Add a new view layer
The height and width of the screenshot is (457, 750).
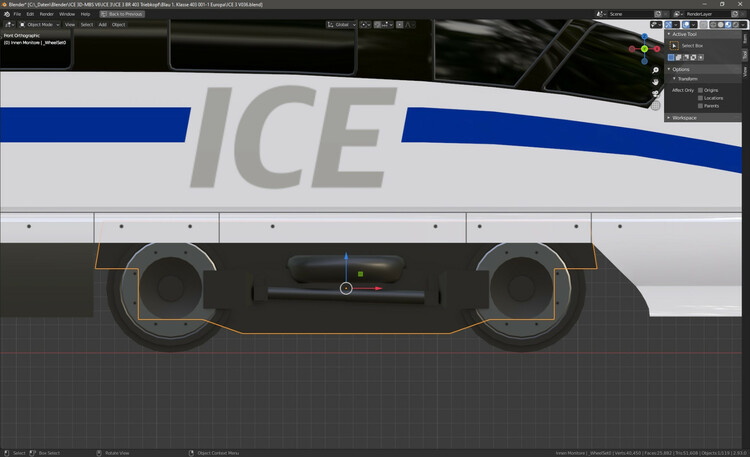click(x=735, y=14)
